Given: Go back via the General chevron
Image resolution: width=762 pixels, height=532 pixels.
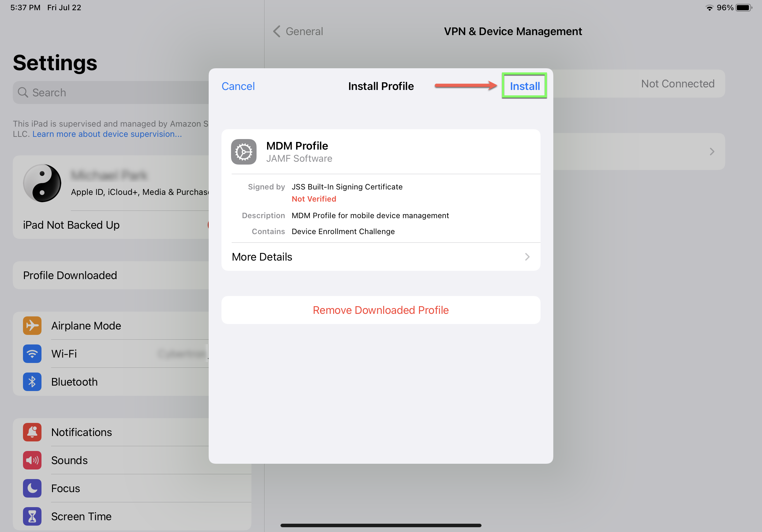Looking at the screenshot, I should coord(277,31).
